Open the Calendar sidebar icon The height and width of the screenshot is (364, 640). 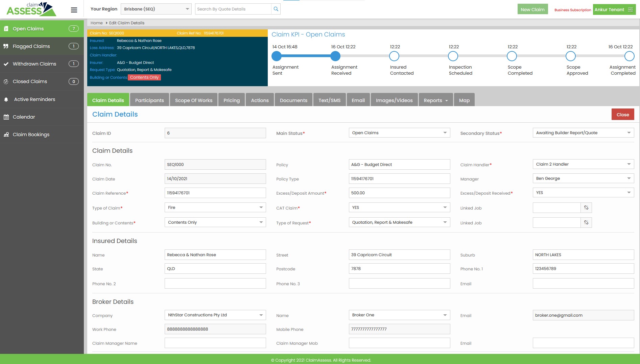click(x=6, y=117)
